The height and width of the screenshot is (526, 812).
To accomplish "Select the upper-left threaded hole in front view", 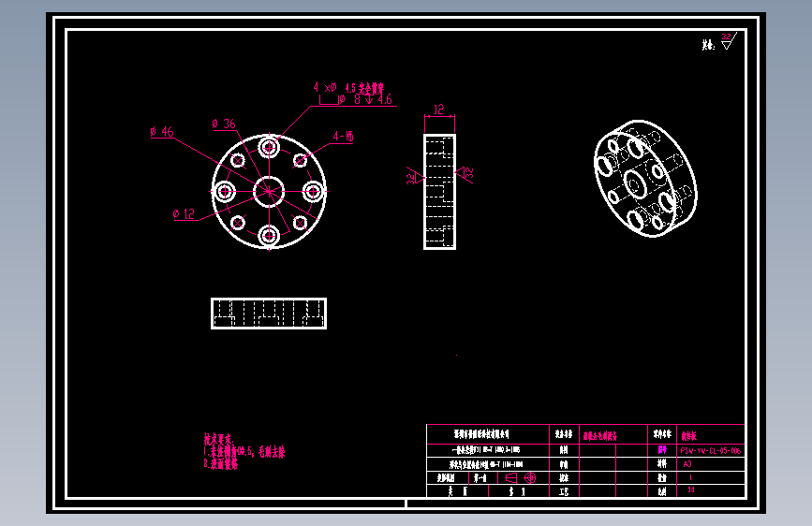I will click(238, 160).
